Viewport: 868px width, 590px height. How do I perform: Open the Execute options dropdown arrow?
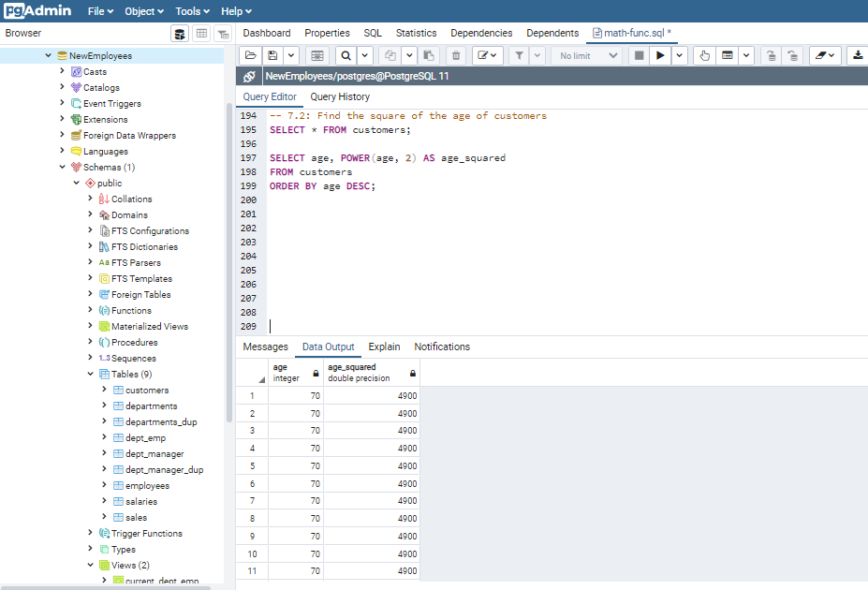point(680,56)
